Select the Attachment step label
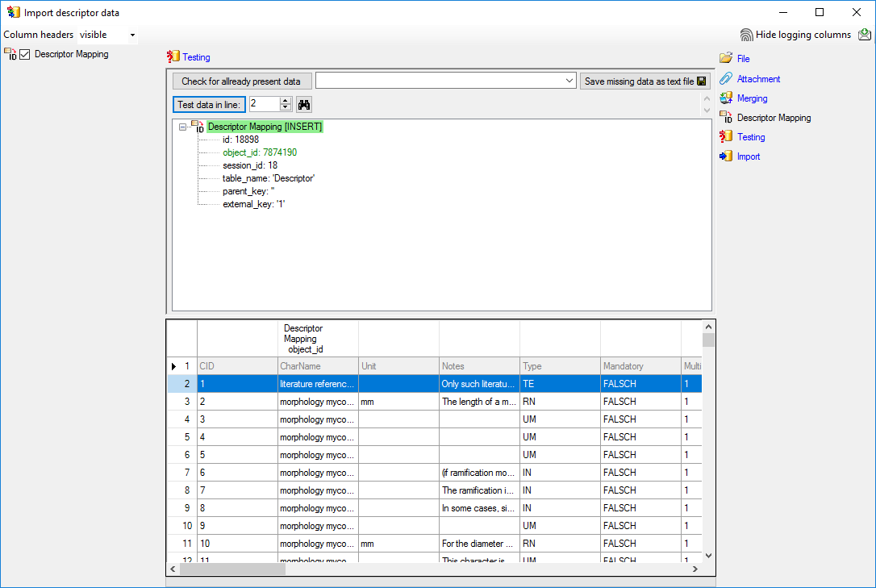This screenshot has width=876, height=588. pos(758,79)
